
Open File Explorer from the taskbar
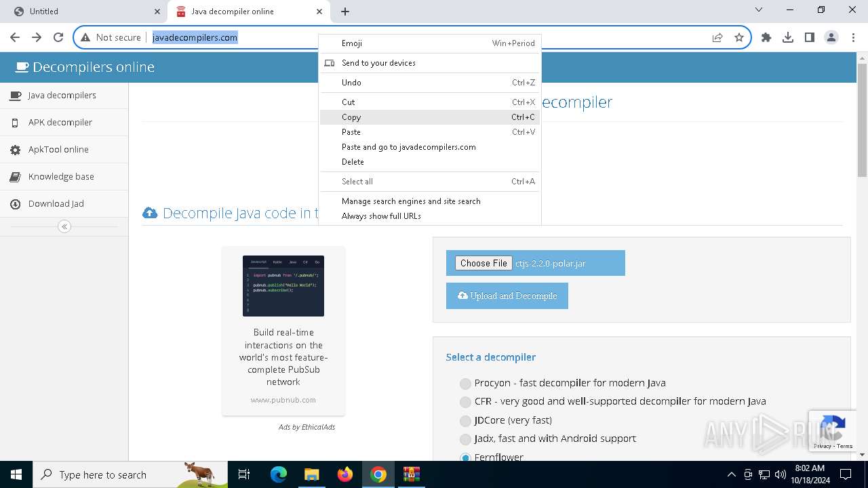click(311, 474)
